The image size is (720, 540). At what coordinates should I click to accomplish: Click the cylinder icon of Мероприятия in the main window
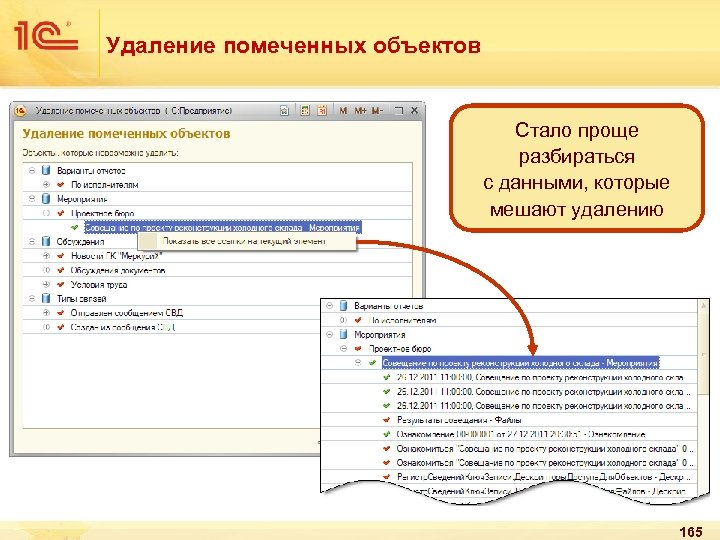pyautogui.click(x=46, y=199)
